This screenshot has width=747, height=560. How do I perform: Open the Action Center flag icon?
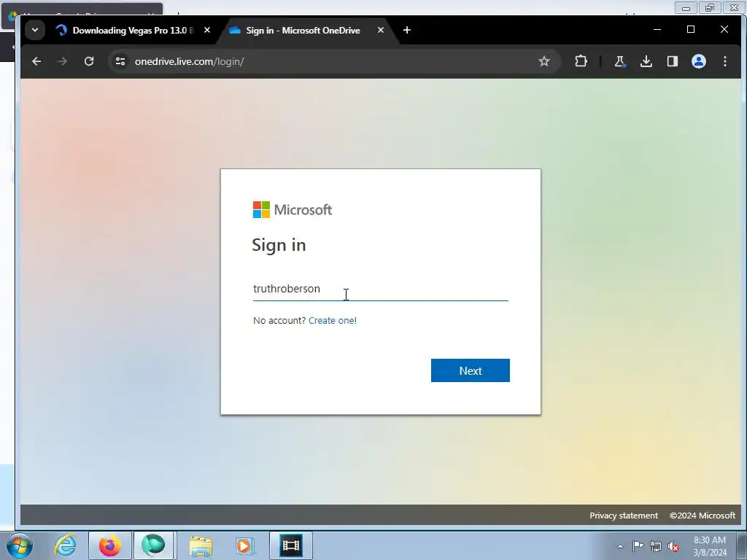coord(638,546)
